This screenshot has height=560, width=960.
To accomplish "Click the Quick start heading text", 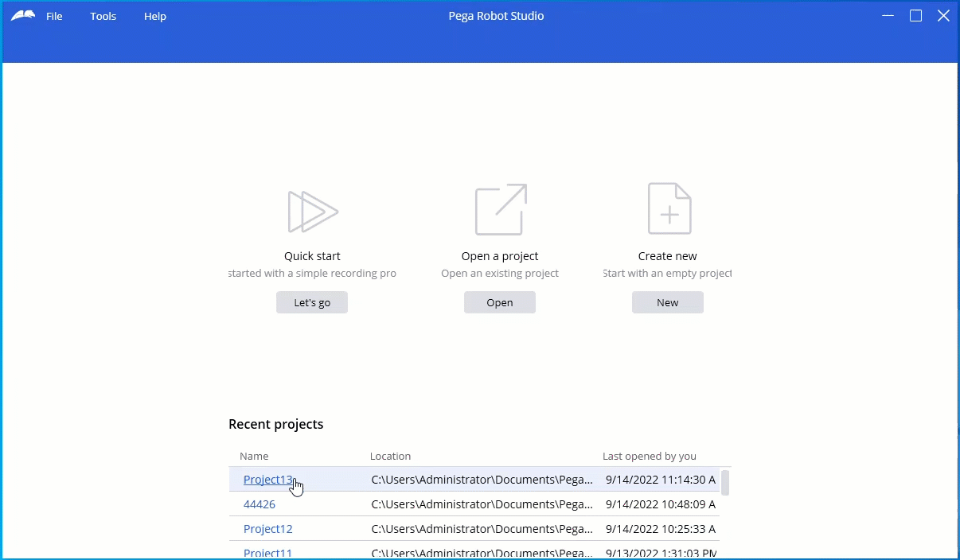I will click(312, 256).
